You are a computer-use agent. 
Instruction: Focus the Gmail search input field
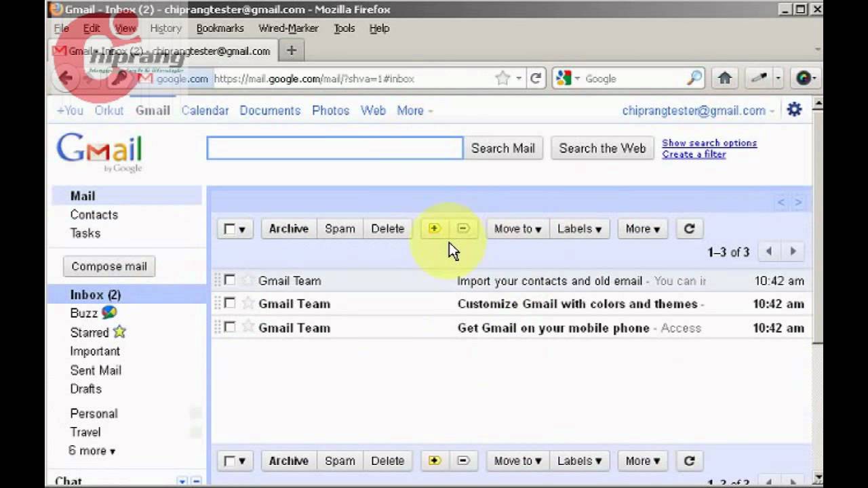pos(335,148)
